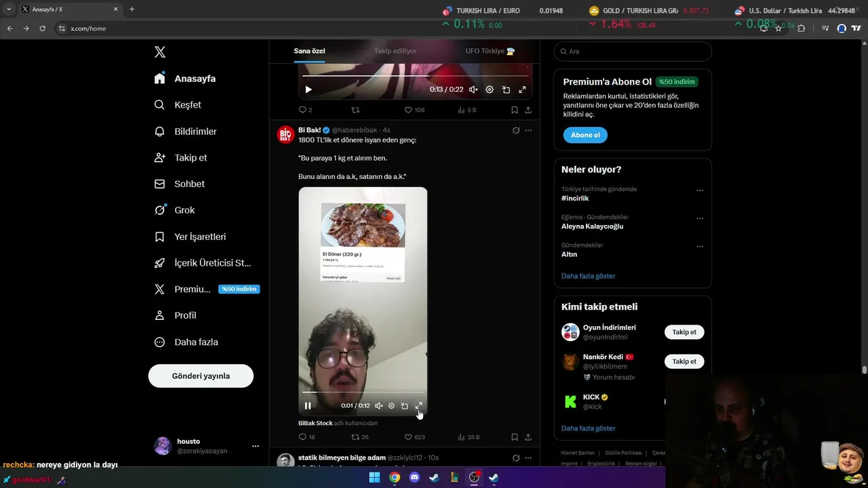Follow Nankör Kedi account
868x488 pixels.
click(684, 361)
